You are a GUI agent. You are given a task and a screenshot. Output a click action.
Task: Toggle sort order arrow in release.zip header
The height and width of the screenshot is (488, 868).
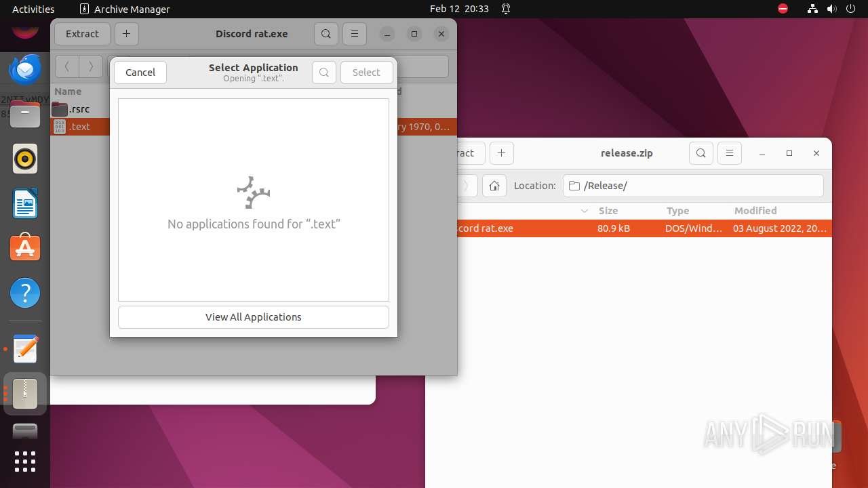coord(585,211)
